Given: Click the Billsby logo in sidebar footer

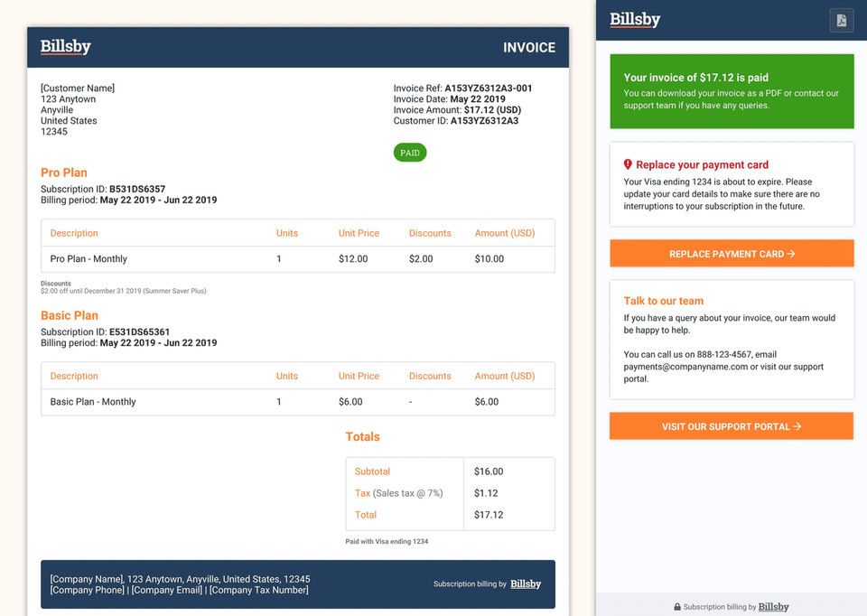Looking at the screenshot, I should 773,607.
